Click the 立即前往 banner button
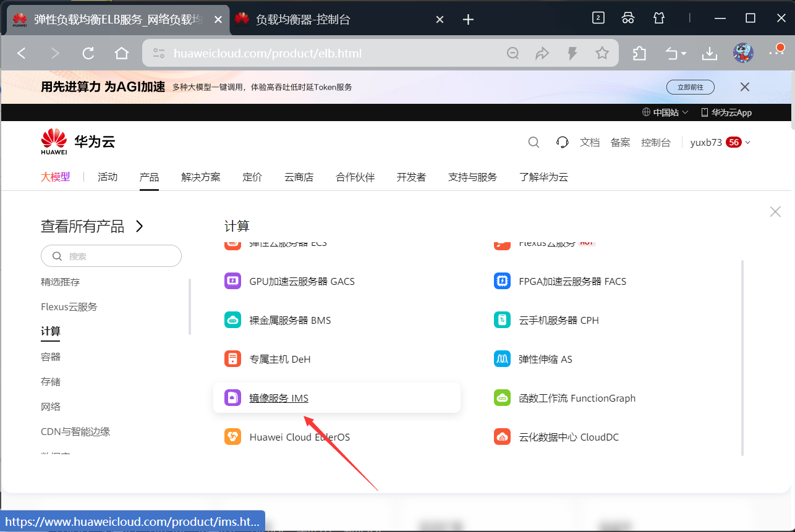795x532 pixels. click(691, 87)
